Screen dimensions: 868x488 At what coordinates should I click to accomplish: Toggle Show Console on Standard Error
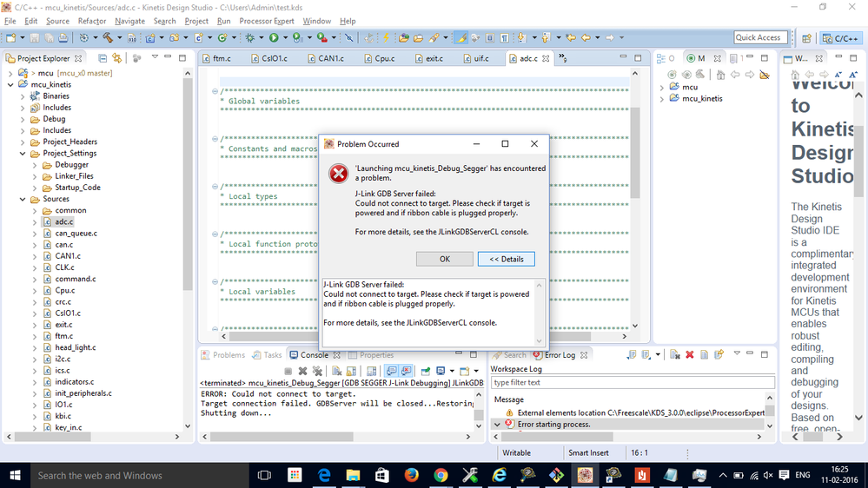pos(406,371)
